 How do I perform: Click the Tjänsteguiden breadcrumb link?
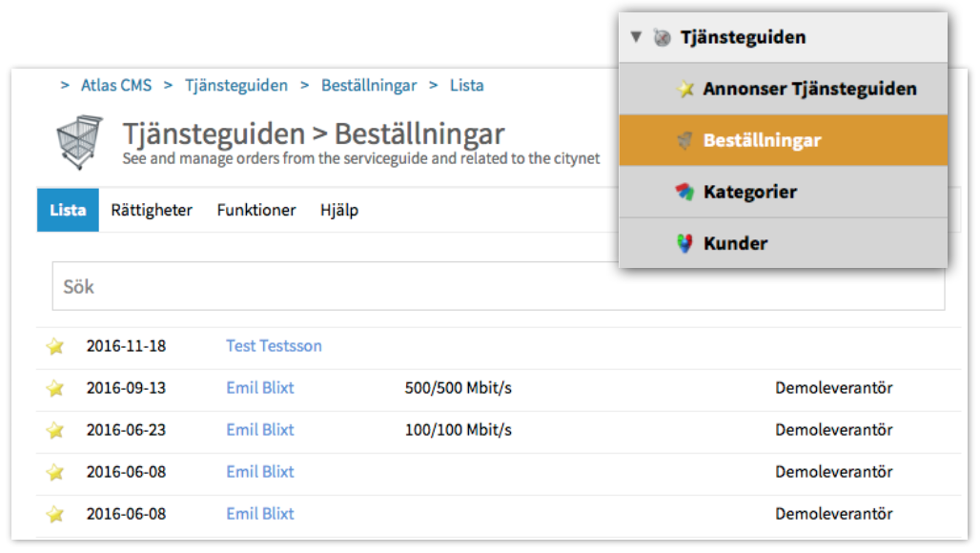pyautogui.click(x=236, y=86)
